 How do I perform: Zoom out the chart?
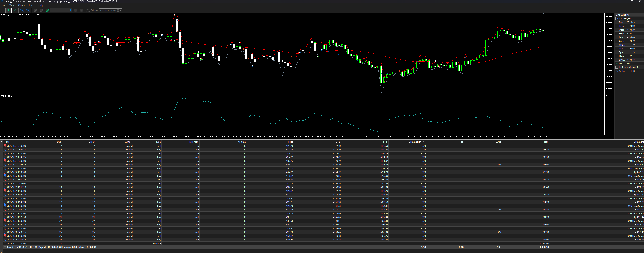28,10
